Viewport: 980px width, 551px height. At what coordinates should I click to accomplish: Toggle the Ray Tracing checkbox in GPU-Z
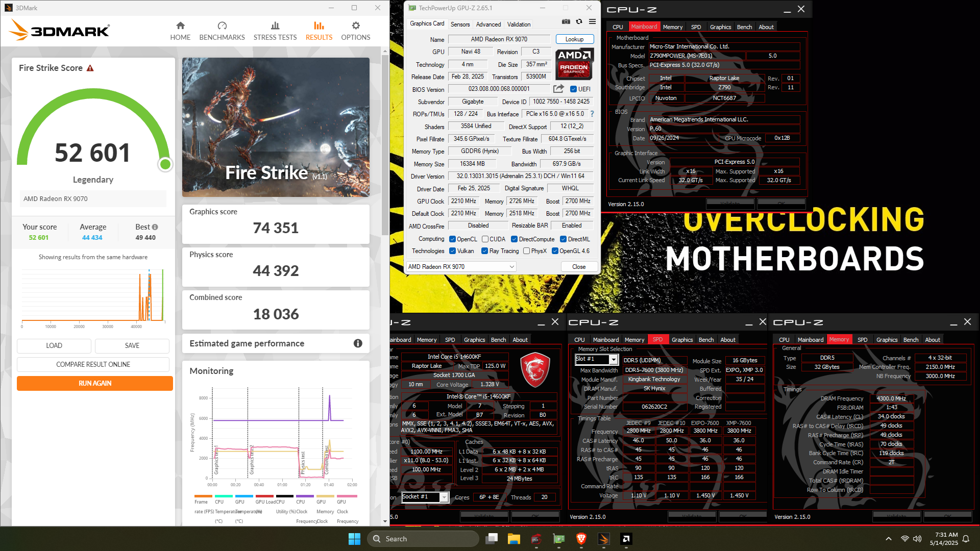tap(485, 251)
